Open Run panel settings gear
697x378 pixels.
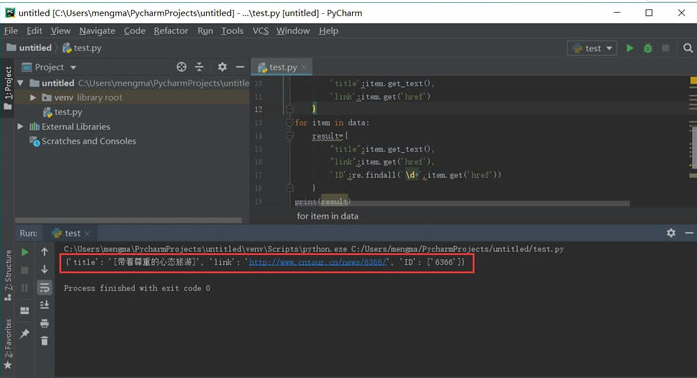[671, 233]
